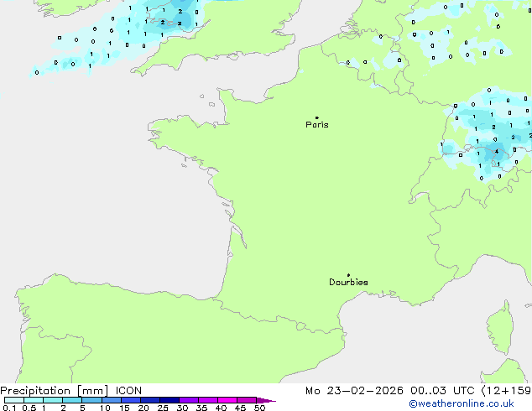This screenshot has height=411, width=532.
Task: Click the Dourbies city label
Action: (348, 282)
